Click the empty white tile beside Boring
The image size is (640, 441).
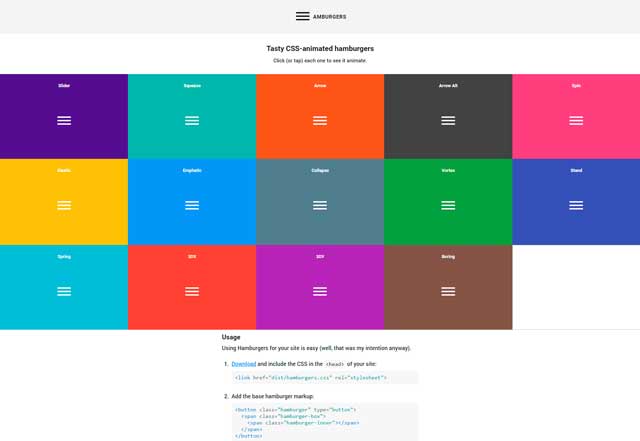(576, 287)
